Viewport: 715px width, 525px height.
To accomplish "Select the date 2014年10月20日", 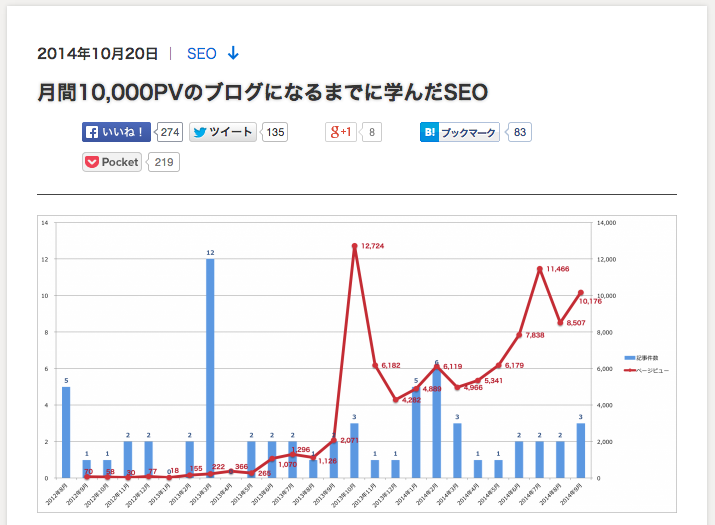I will pyautogui.click(x=98, y=54).
